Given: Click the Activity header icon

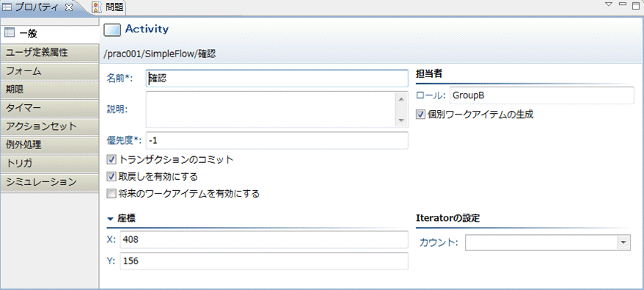Looking at the screenshot, I should pos(112,29).
